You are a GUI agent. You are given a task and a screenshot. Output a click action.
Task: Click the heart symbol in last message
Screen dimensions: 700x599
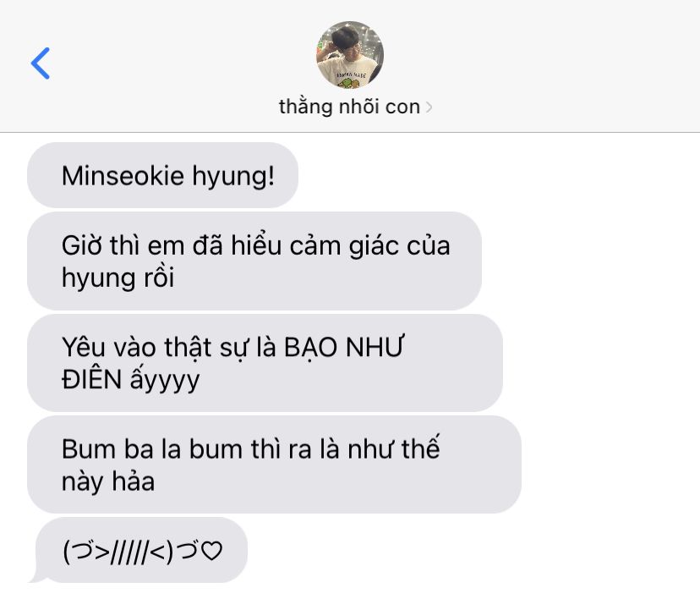(x=211, y=550)
